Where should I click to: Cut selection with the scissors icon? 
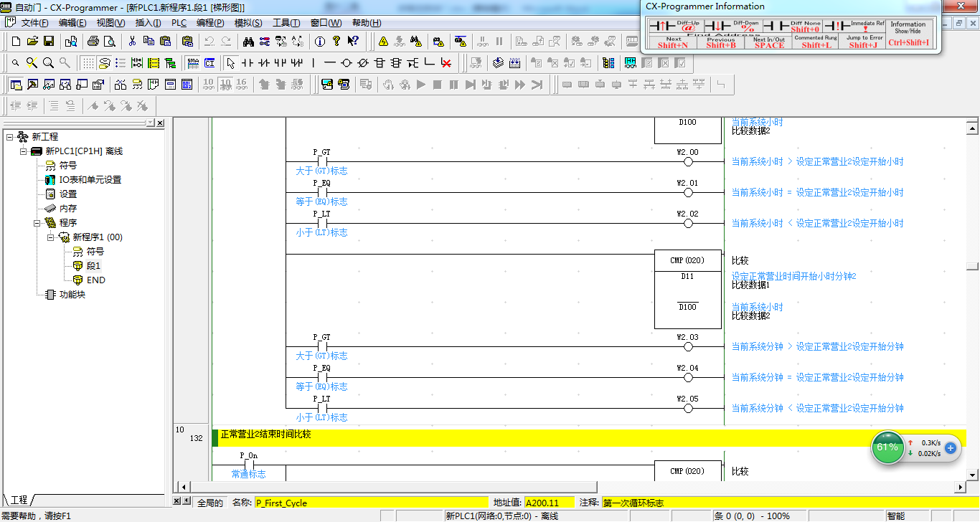[132, 41]
